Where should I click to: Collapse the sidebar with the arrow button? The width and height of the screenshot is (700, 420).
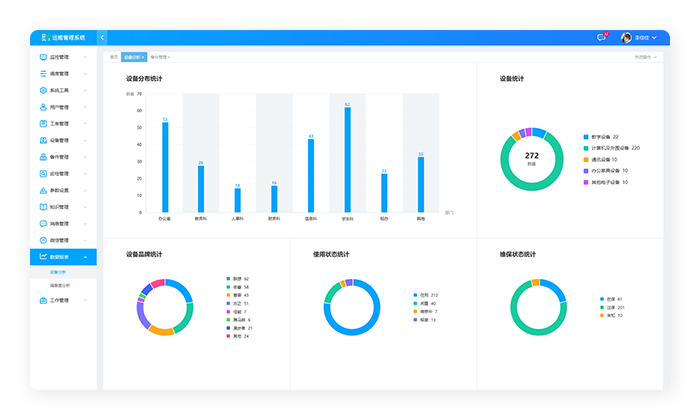(102, 37)
